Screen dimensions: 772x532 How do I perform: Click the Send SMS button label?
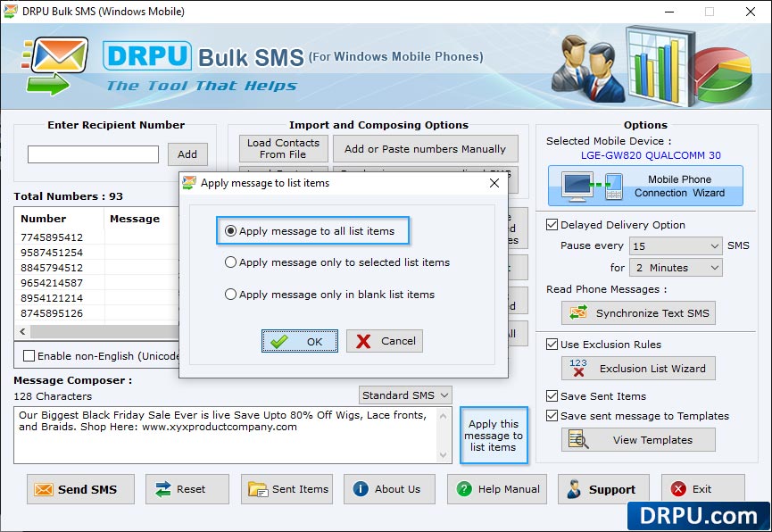click(x=87, y=489)
